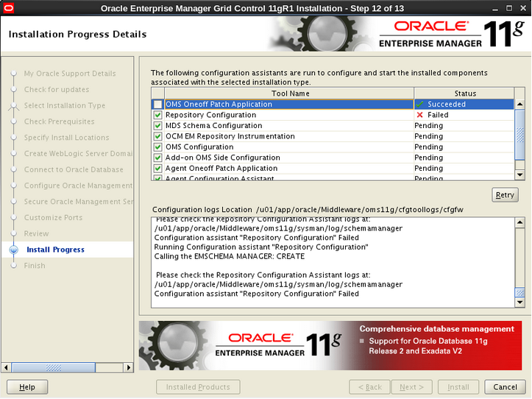
Task: Select the Specify Install Locations step
Action: click(x=66, y=138)
